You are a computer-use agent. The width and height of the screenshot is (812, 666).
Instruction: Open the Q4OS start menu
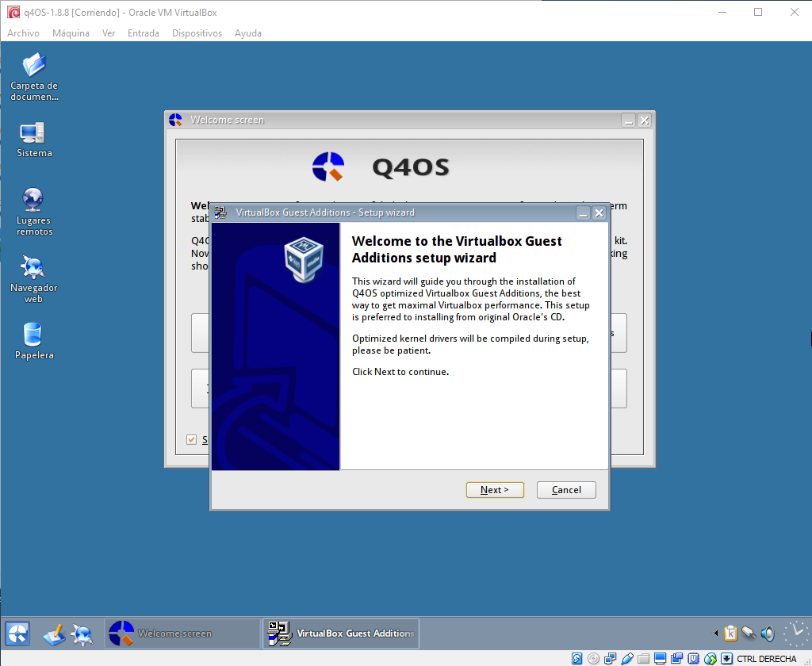pyautogui.click(x=16, y=633)
